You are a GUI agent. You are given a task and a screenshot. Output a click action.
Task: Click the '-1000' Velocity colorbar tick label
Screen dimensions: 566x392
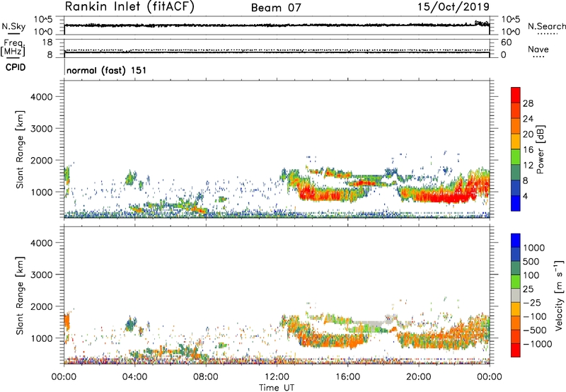click(x=537, y=344)
